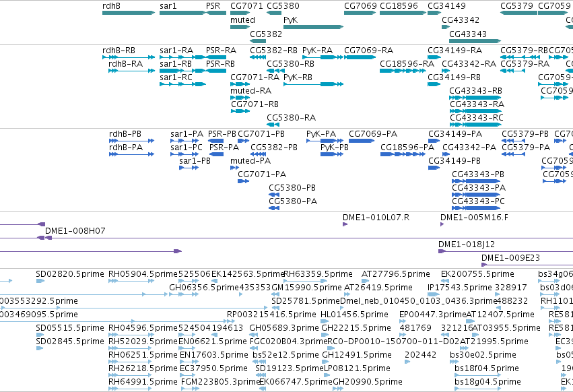Image resolution: width=573 pixels, height=392 pixels.
Task: Click the CG43343 gene bar
Action: click(475, 41)
